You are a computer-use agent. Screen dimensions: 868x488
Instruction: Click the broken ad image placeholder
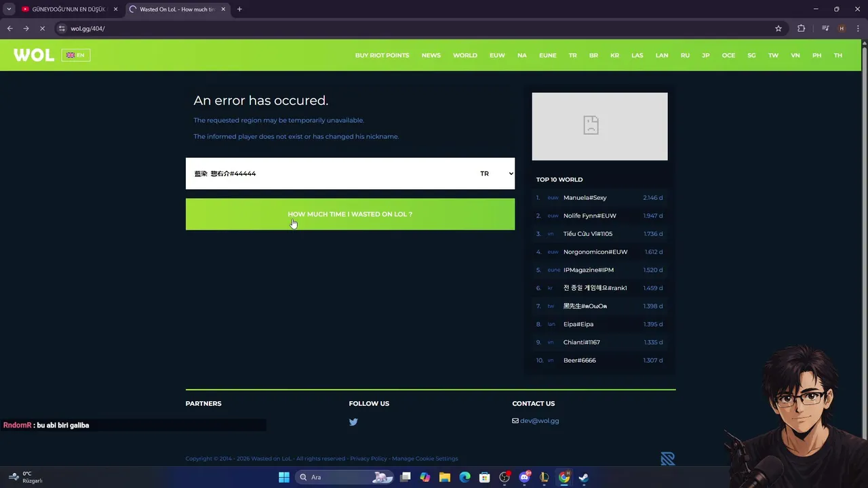(599, 127)
